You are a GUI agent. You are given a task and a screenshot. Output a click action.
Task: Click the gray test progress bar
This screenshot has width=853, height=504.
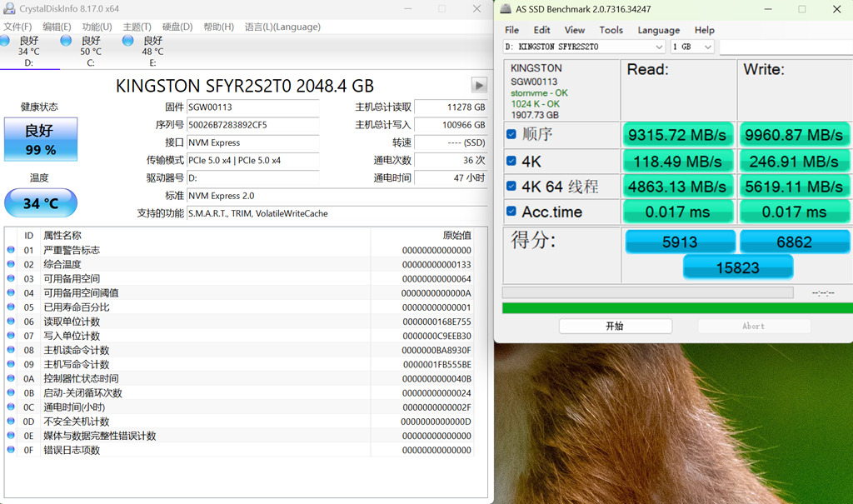(x=647, y=293)
